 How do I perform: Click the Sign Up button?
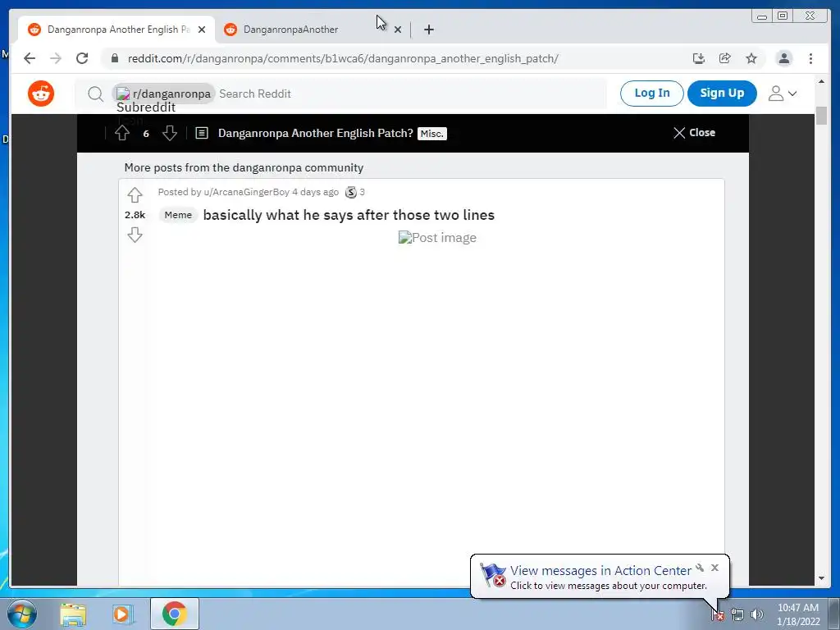click(x=722, y=94)
